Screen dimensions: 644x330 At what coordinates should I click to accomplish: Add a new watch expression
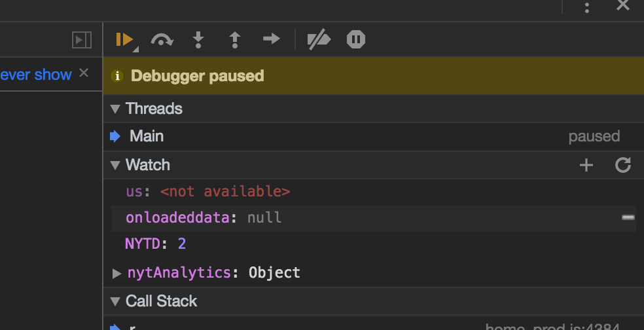point(586,166)
